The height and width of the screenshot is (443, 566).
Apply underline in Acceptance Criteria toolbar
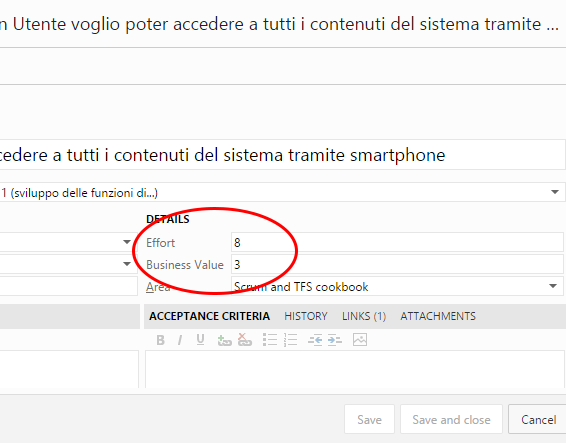point(200,340)
